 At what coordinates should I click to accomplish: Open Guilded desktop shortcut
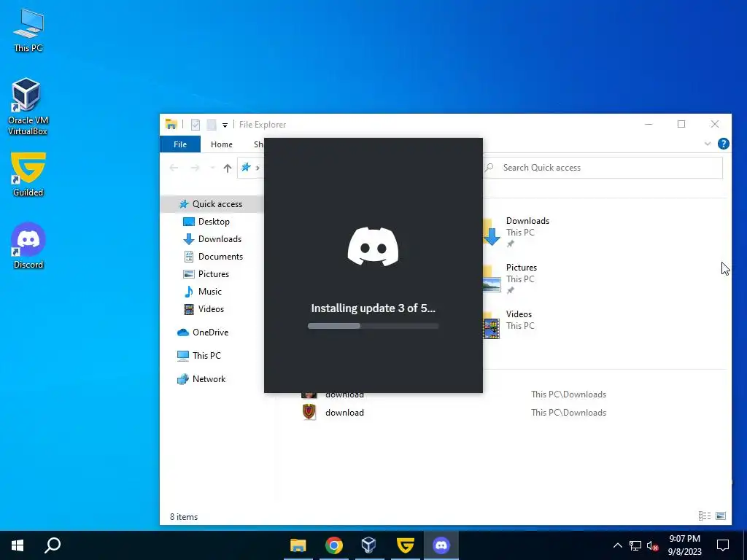click(x=28, y=174)
